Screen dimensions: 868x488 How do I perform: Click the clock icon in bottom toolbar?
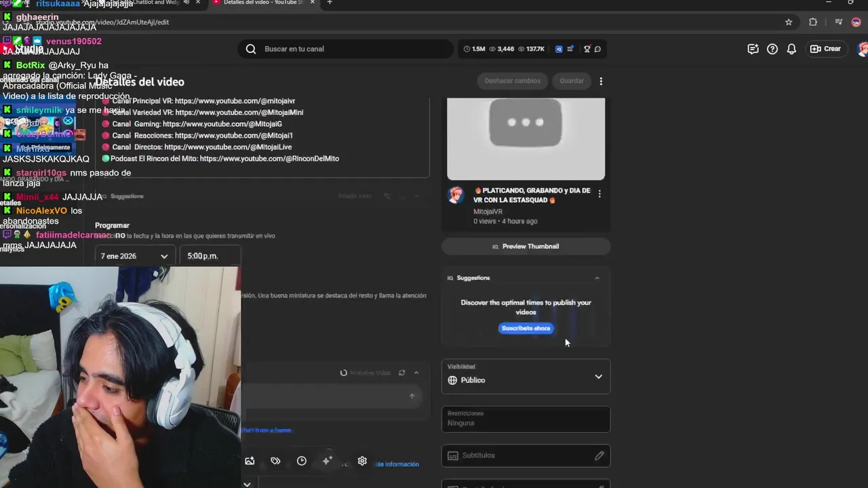[x=302, y=461]
